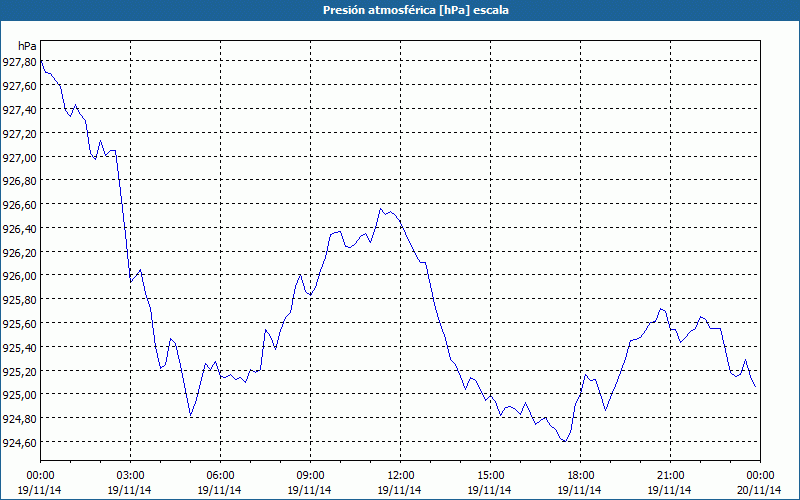Click the 03:00 time label
This screenshot has height=500, width=800.
pos(130,476)
